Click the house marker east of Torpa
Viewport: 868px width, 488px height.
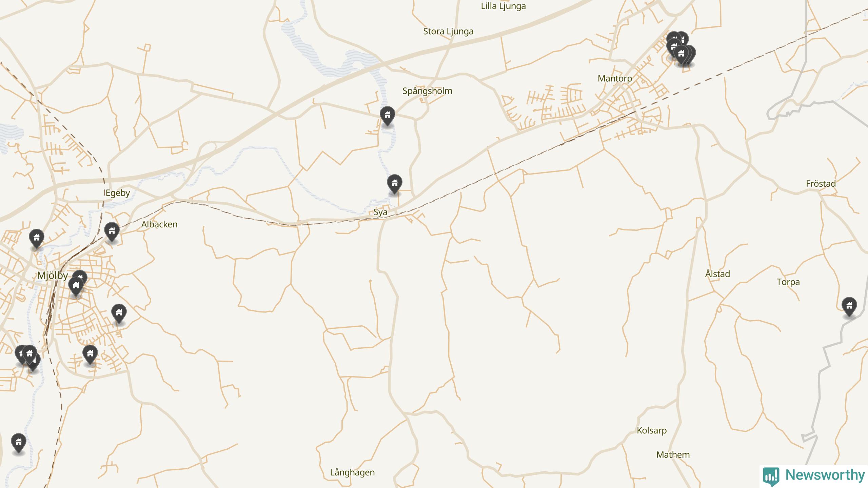pos(849,307)
